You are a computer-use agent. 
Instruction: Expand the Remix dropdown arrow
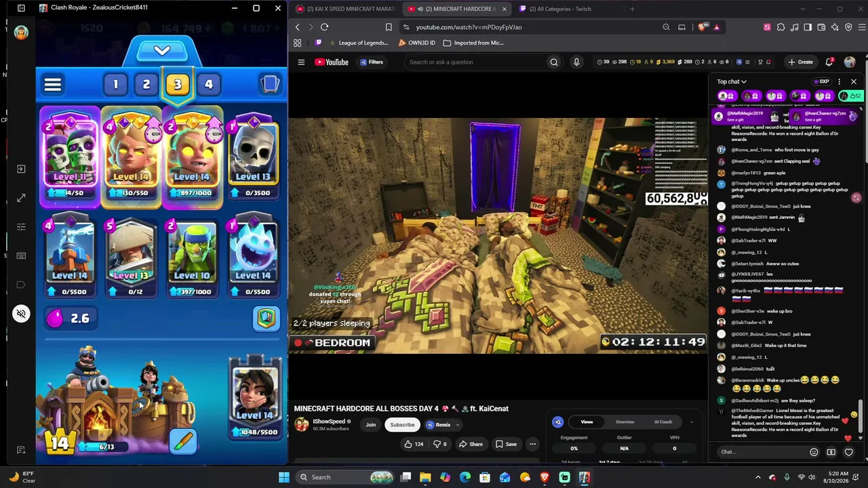(x=458, y=425)
